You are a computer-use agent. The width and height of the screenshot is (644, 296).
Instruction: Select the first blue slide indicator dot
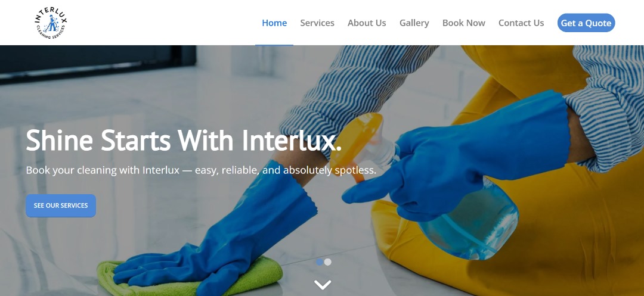pyautogui.click(x=319, y=262)
